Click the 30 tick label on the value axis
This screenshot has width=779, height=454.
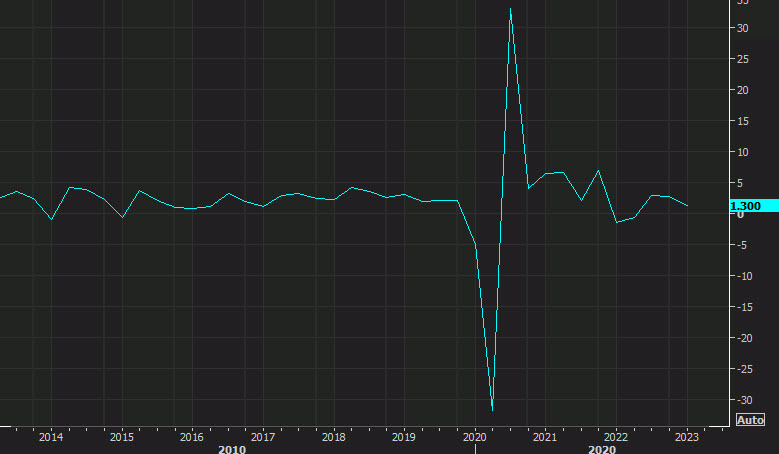pos(742,28)
